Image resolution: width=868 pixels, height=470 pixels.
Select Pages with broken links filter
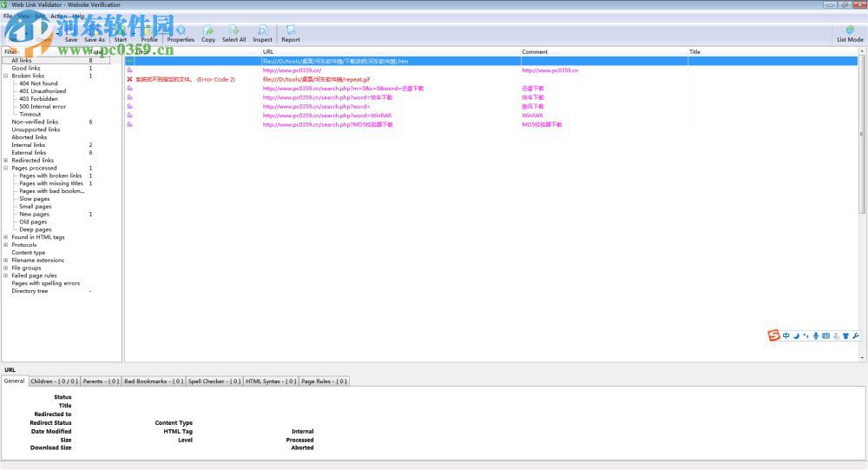point(50,175)
